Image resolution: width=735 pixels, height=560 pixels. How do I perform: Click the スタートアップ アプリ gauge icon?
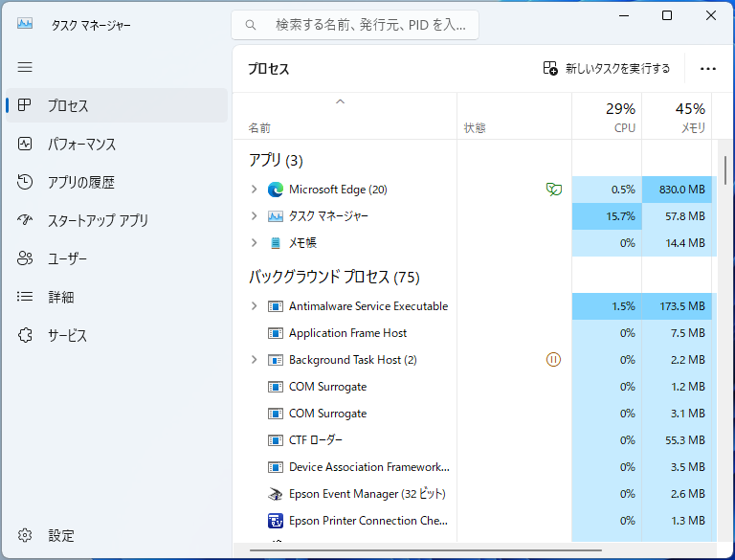(x=24, y=219)
